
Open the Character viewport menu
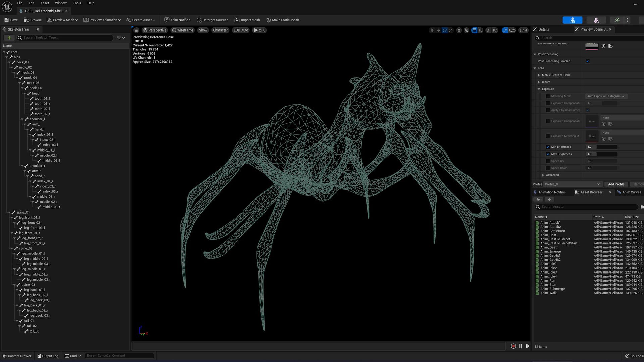[220, 30]
